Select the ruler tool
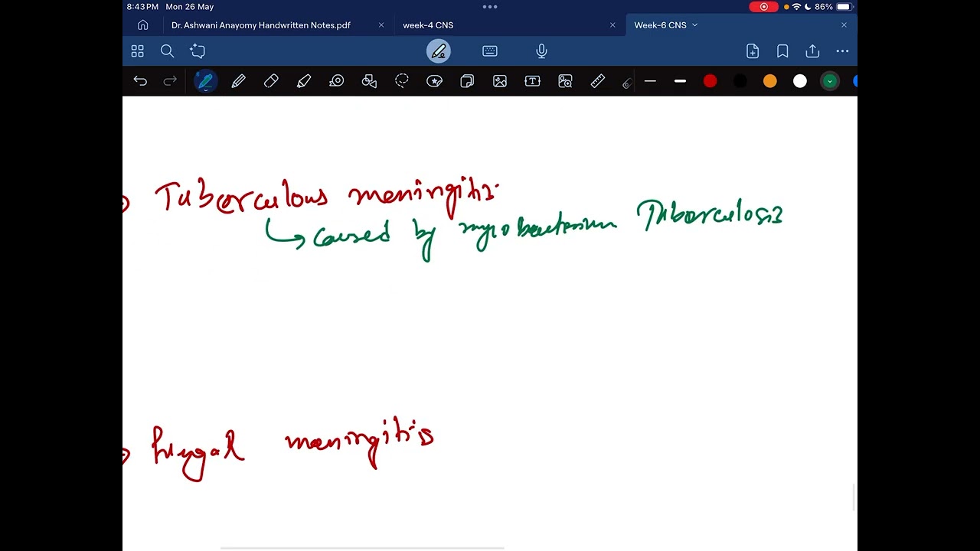 point(598,81)
